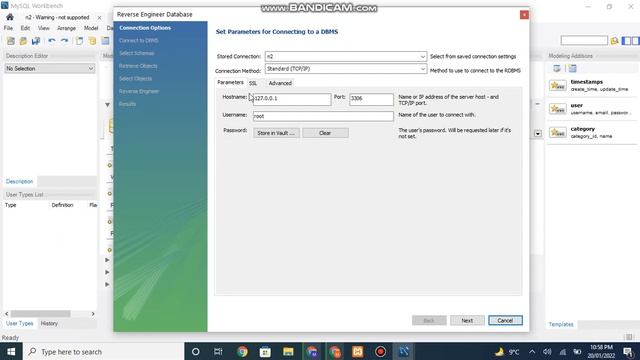Redo the last action
The image size is (640, 360).
coord(64,41)
